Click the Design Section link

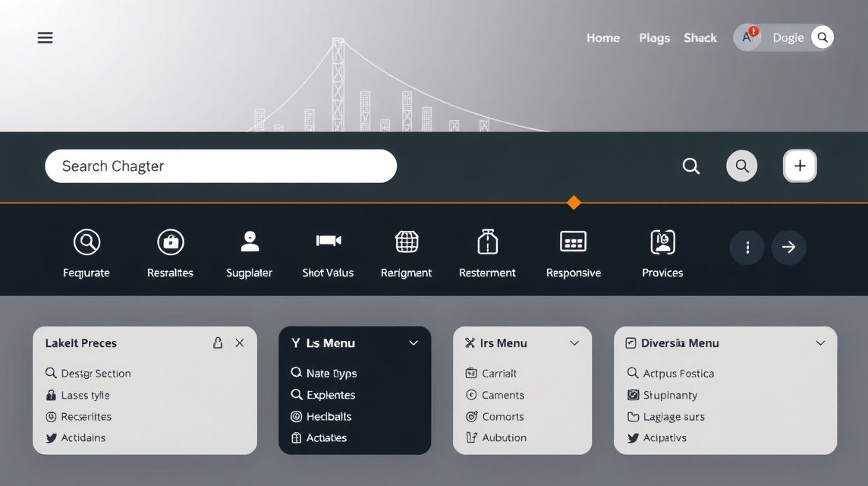click(x=96, y=374)
